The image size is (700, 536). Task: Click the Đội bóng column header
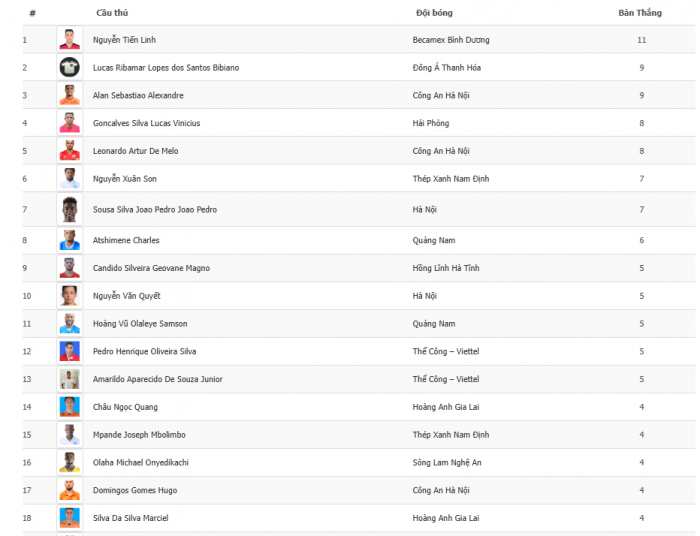tap(434, 13)
